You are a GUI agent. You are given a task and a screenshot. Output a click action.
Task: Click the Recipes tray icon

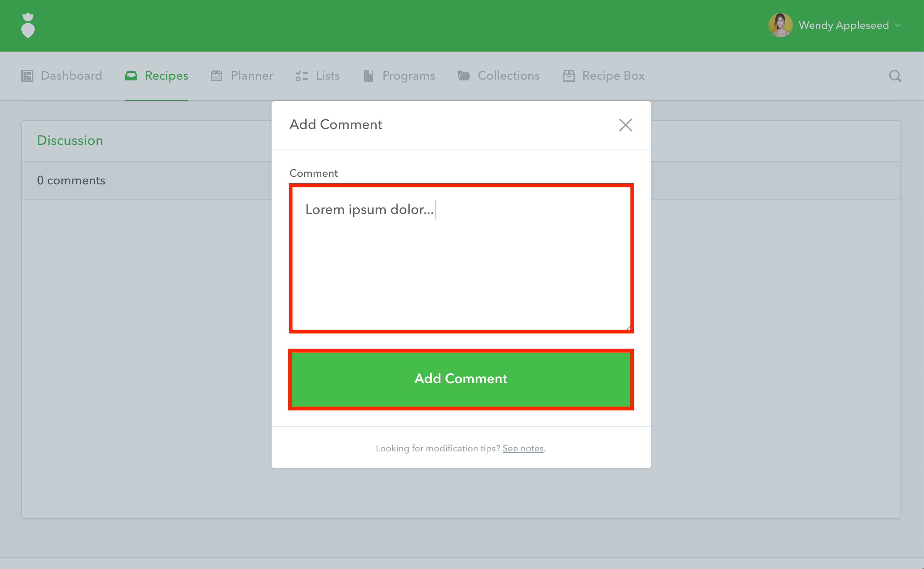pos(131,76)
